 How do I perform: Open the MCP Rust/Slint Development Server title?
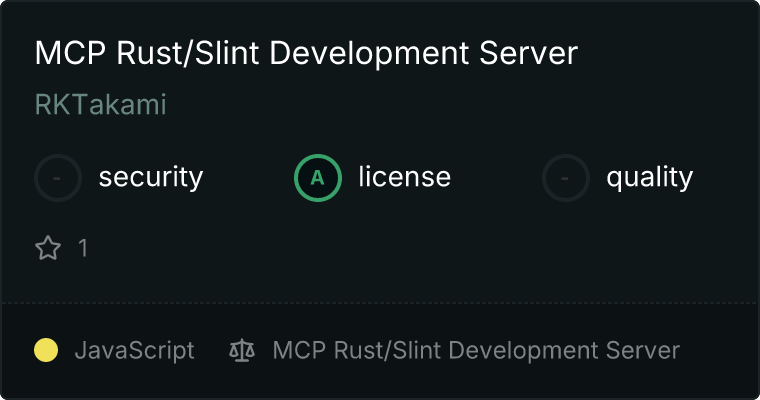coord(306,53)
